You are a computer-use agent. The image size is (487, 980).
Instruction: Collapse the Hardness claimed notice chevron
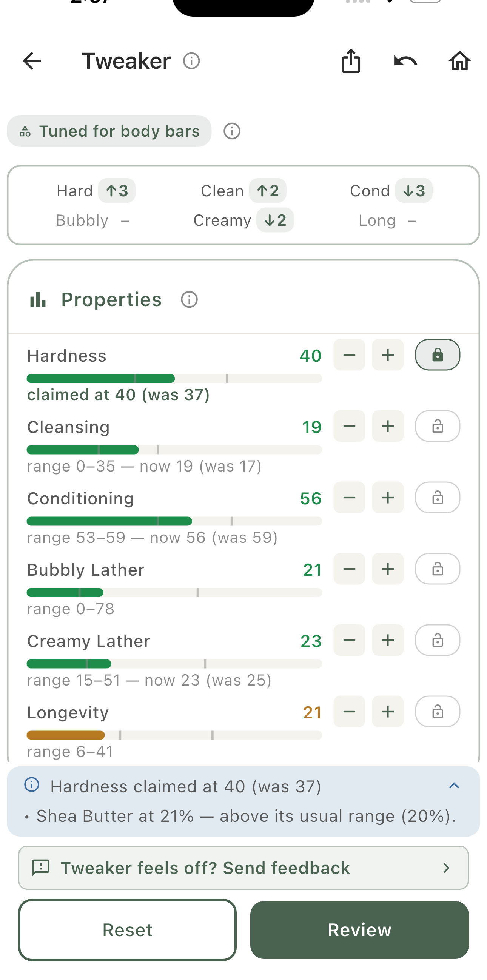[x=454, y=786]
